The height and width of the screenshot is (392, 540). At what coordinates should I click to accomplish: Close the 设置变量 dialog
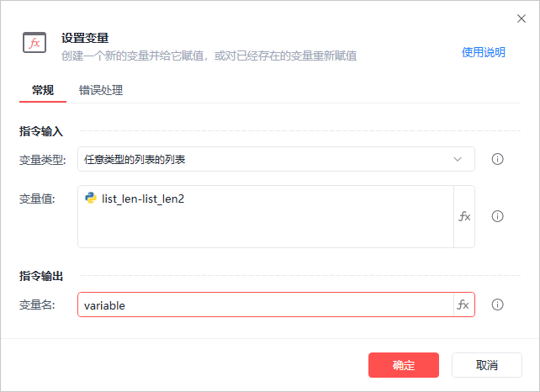click(x=521, y=19)
